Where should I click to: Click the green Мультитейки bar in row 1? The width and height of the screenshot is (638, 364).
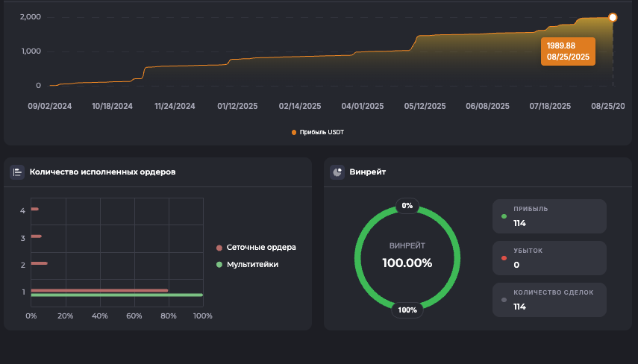click(116, 295)
